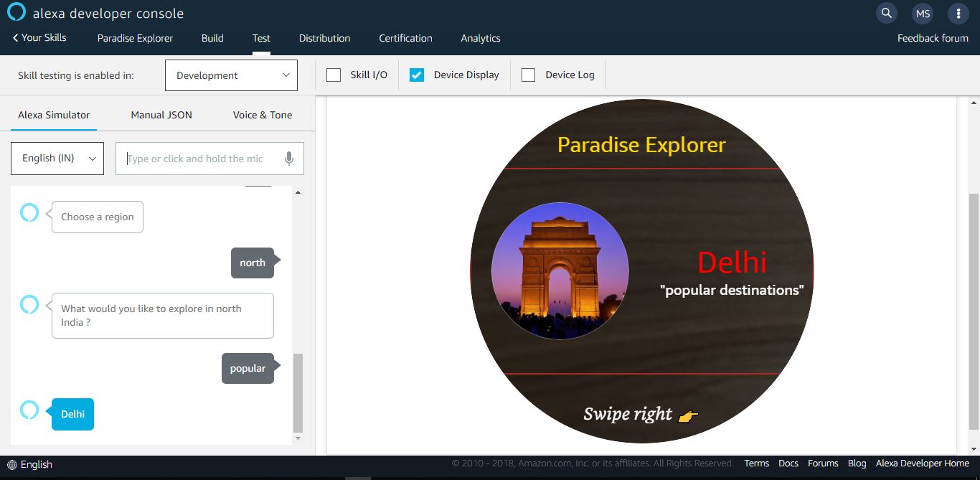
Task: Enable the Device Log checkbox
Action: (529, 75)
